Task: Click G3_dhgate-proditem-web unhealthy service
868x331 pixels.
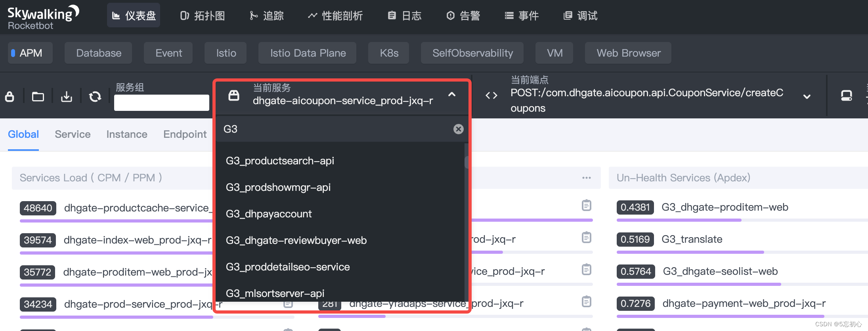Action: [x=725, y=207]
